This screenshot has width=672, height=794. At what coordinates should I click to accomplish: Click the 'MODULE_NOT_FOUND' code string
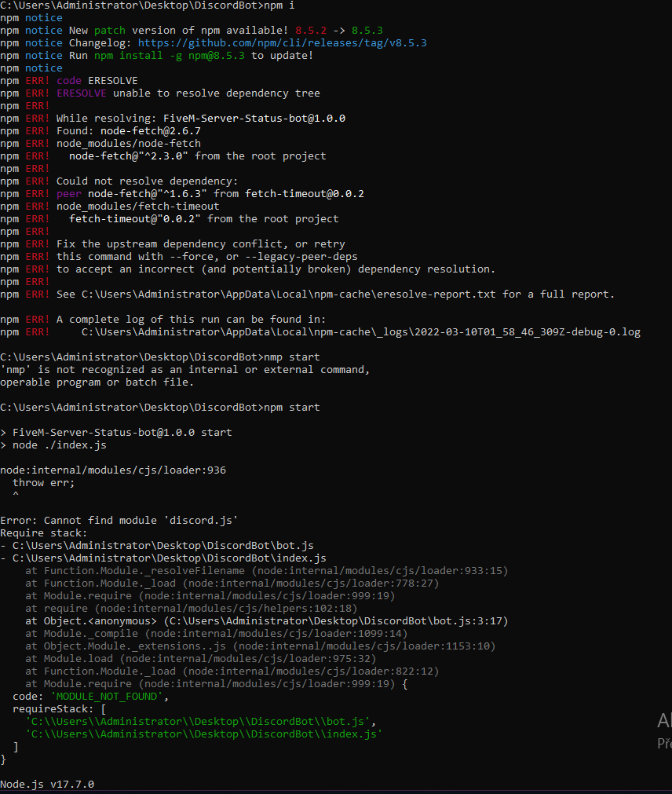[106, 696]
